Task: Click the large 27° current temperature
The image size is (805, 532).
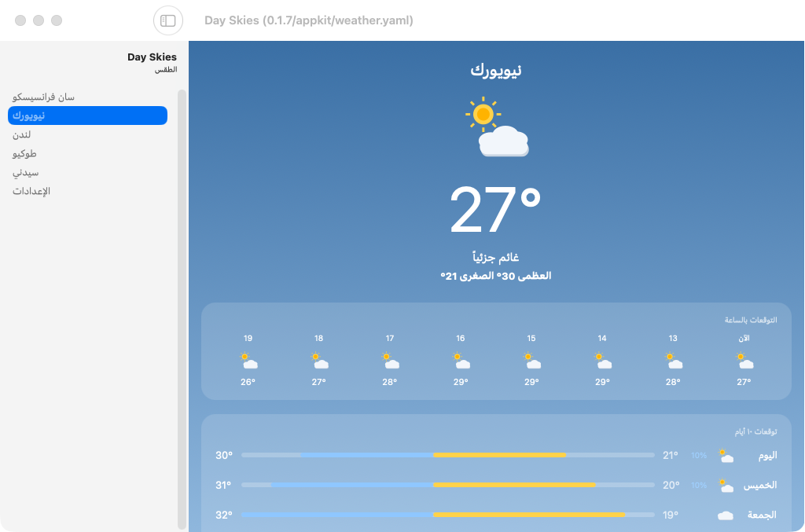Action: pos(495,210)
